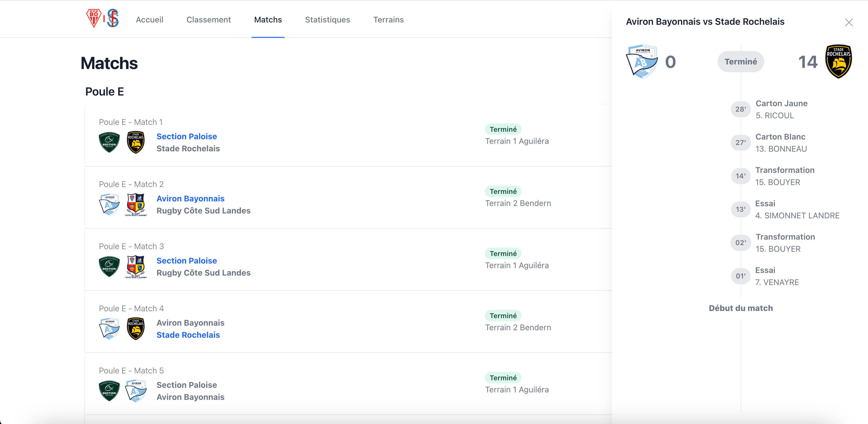Click Terminé badge of Match 1
The height and width of the screenshot is (424, 868).
click(x=503, y=129)
